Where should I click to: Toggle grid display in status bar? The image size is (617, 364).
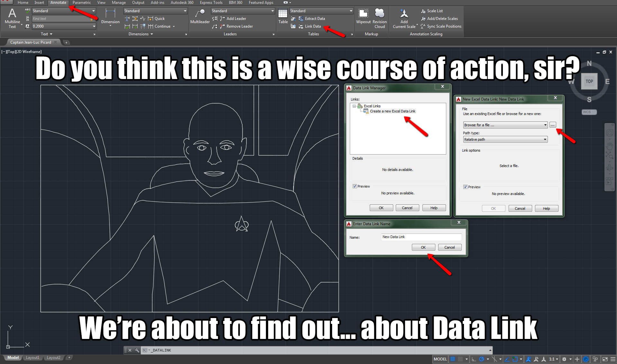[x=453, y=359]
